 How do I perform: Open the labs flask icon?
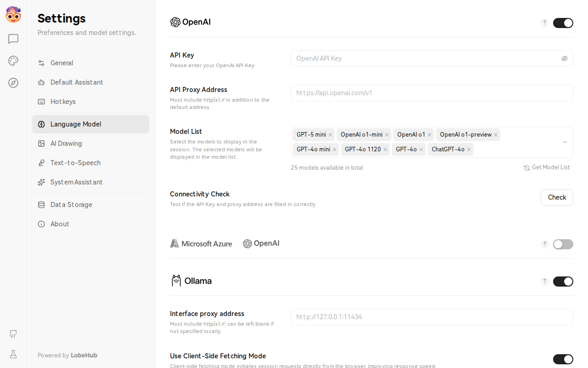point(13,354)
